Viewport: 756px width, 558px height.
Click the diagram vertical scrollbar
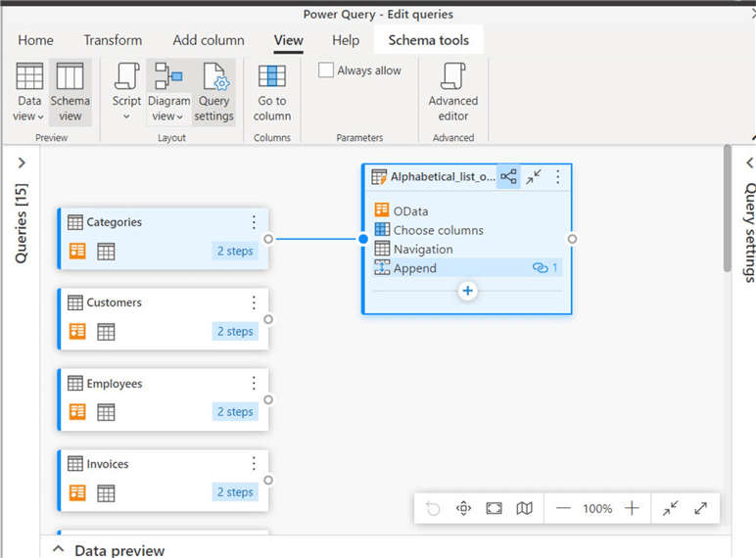pyautogui.click(x=728, y=209)
